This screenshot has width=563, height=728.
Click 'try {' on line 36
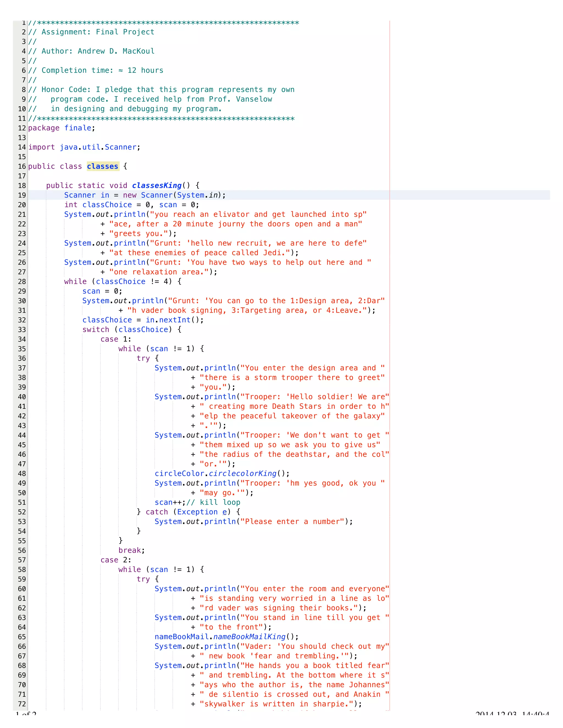click(148, 359)
